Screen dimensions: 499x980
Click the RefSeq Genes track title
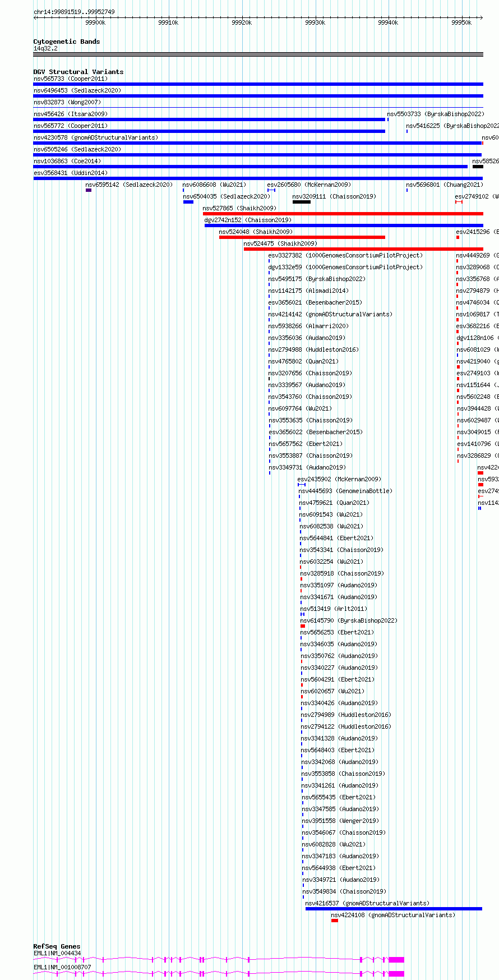[x=57, y=946]
